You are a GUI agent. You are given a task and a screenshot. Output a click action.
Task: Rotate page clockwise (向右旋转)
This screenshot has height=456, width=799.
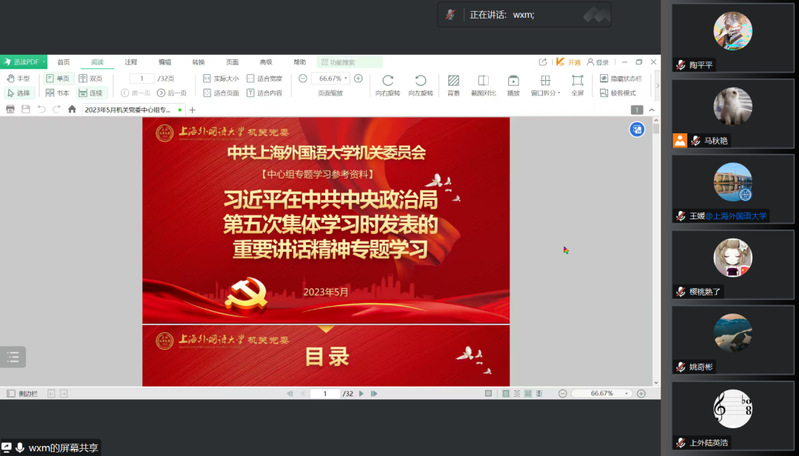(x=388, y=85)
